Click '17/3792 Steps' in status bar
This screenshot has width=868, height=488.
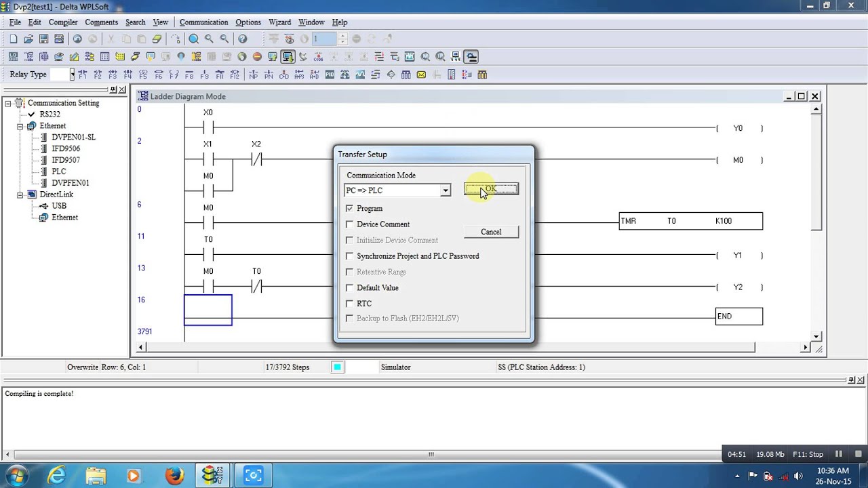[x=287, y=367]
